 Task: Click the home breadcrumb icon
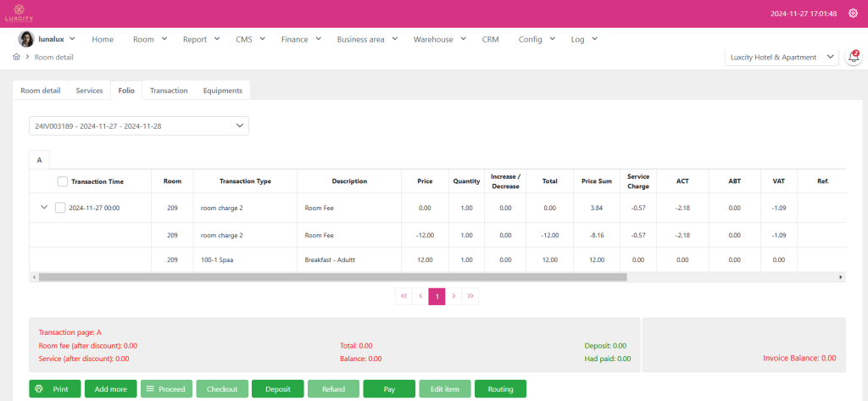[x=17, y=58]
